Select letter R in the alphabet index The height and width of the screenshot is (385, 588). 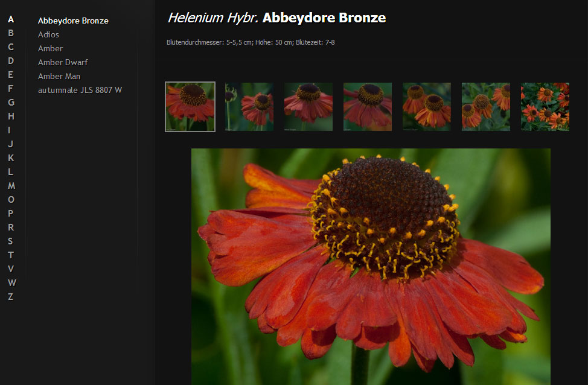coord(11,227)
